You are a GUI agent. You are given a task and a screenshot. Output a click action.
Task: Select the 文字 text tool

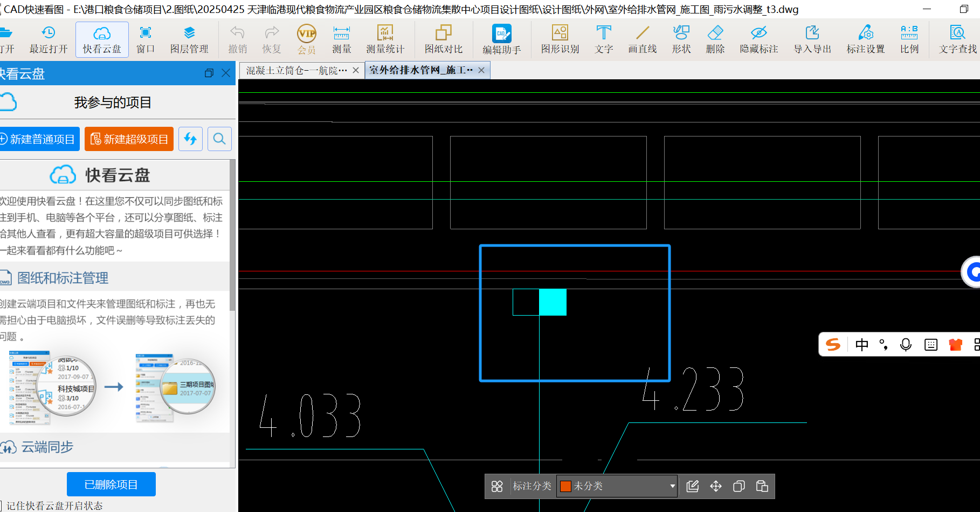[x=604, y=39]
